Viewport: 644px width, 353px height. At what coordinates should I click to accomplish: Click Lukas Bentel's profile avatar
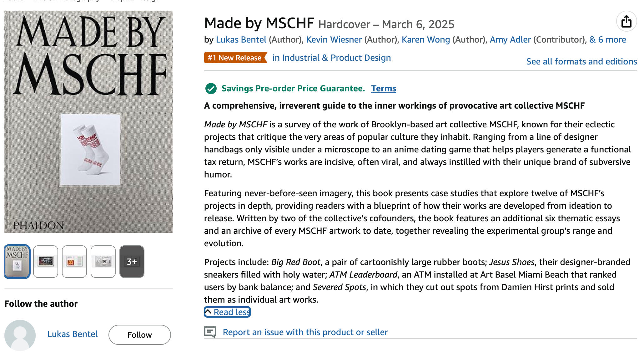(20, 335)
